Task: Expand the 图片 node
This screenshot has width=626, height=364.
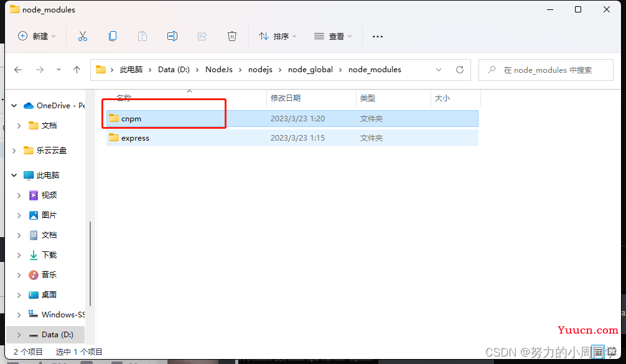Action: click(x=19, y=215)
